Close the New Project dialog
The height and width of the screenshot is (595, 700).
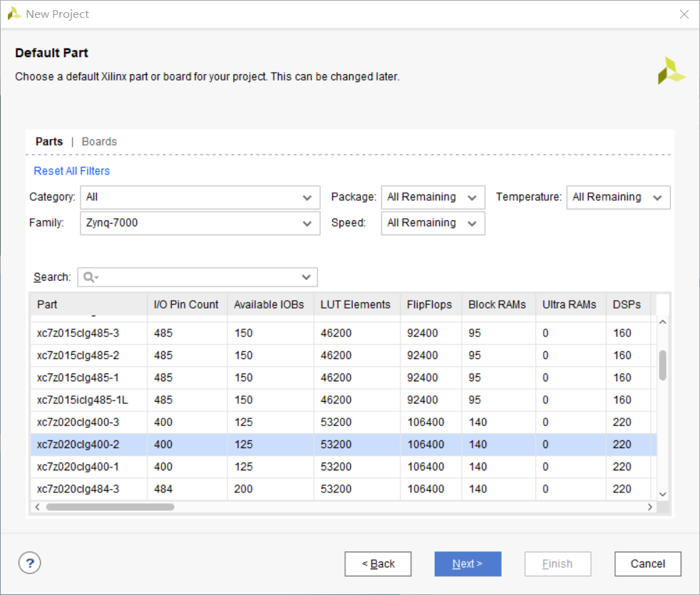[684, 14]
